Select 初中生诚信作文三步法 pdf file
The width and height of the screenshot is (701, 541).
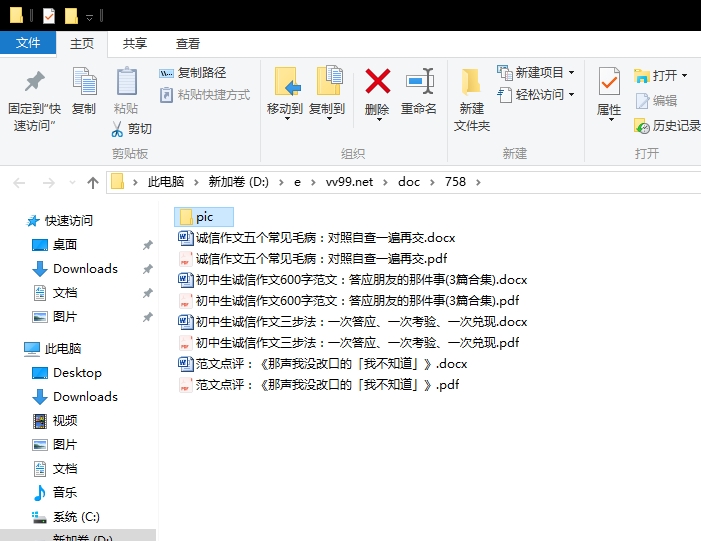[x=349, y=343]
